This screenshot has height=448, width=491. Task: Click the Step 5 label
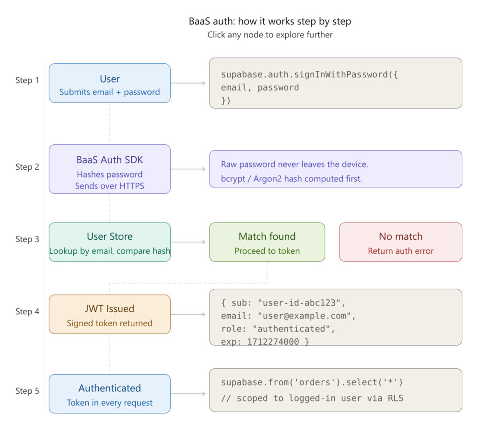coord(27,391)
